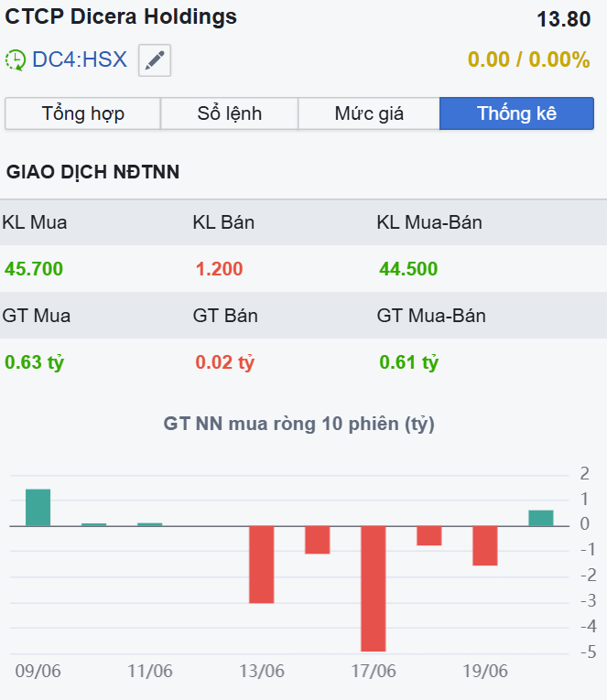Click the pencil edit icon
The width and height of the screenshot is (607, 700).
(x=155, y=60)
